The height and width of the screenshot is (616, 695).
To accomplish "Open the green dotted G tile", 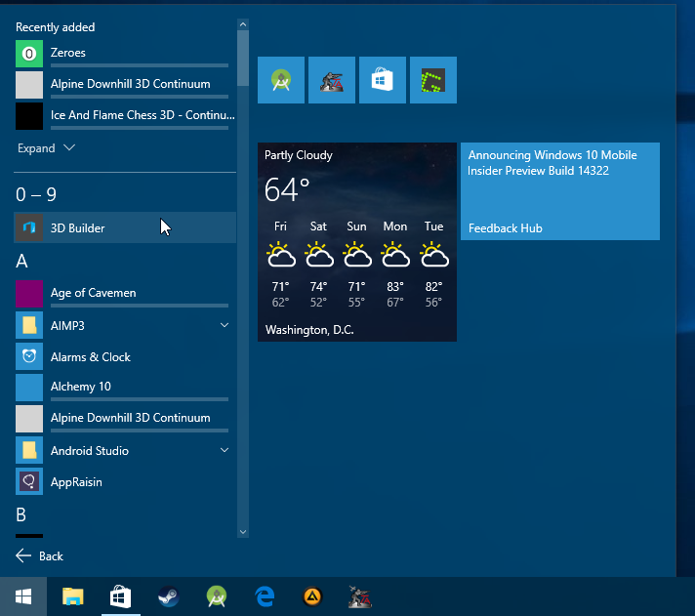I will point(433,80).
